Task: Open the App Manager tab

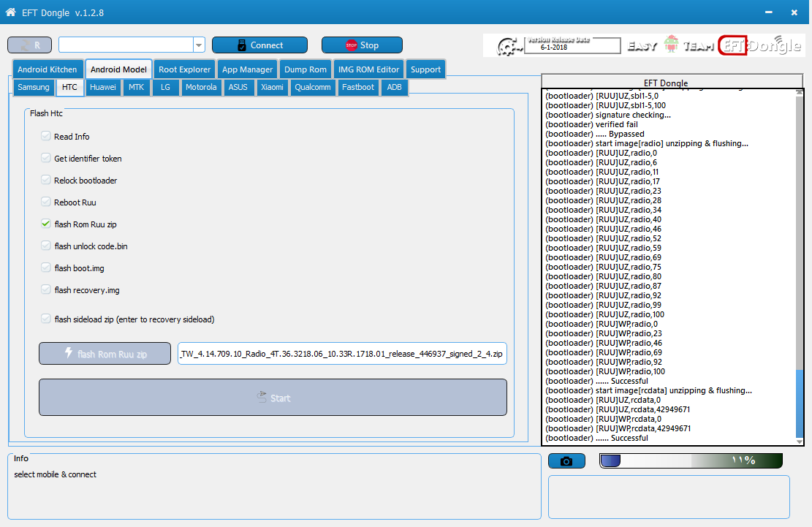Action: (248, 69)
